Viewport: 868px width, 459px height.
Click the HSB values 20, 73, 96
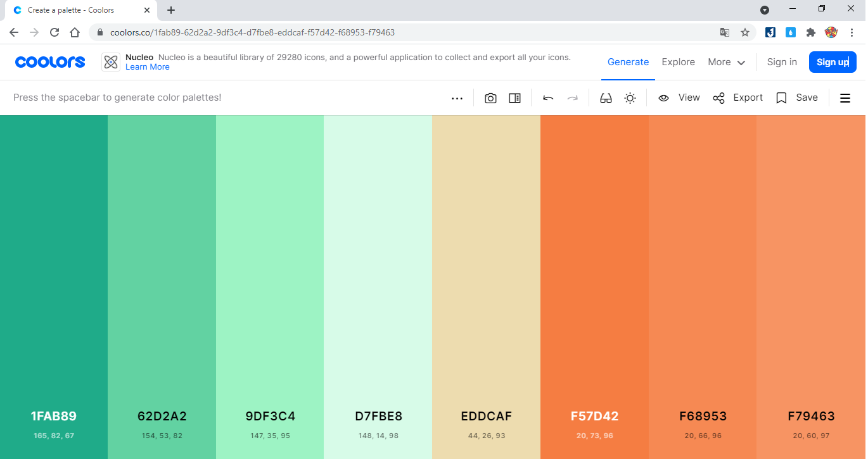pos(595,436)
